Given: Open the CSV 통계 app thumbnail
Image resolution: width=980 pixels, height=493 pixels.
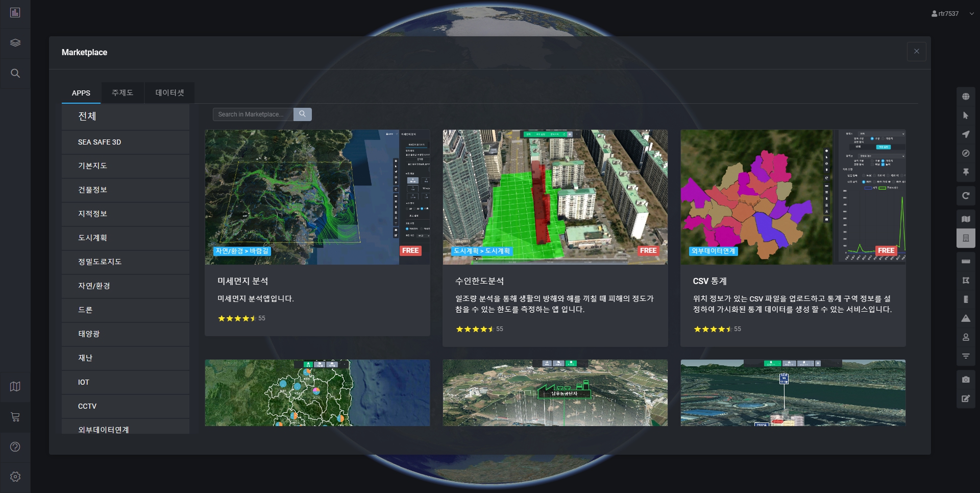Looking at the screenshot, I should 793,197.
